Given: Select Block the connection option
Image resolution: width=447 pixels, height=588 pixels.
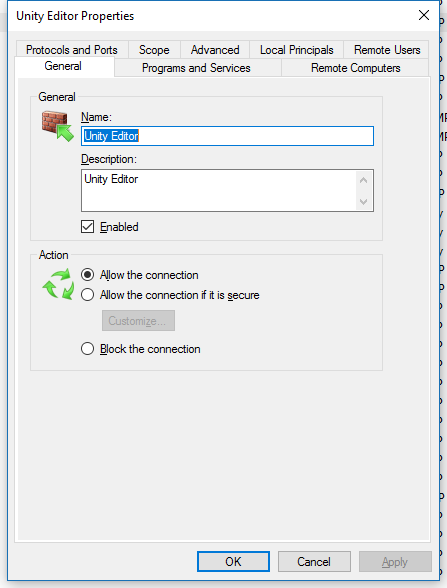Looking at the screenshot, I should click(87, 349).
